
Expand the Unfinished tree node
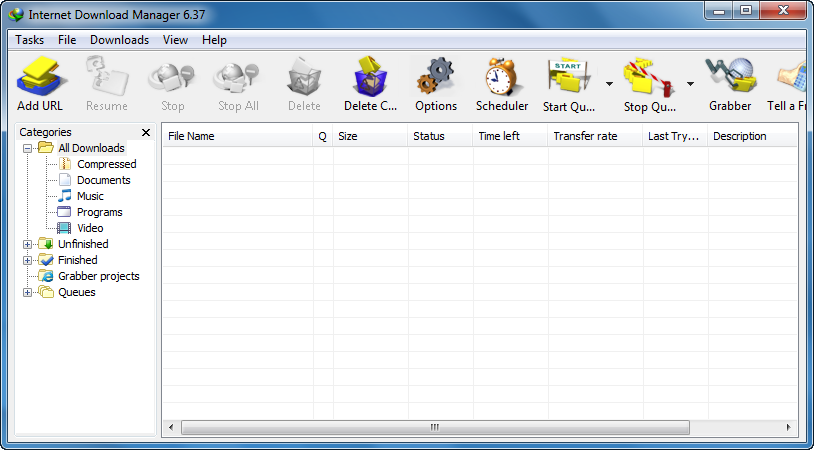pyautogui.click(x=28, y=244)
